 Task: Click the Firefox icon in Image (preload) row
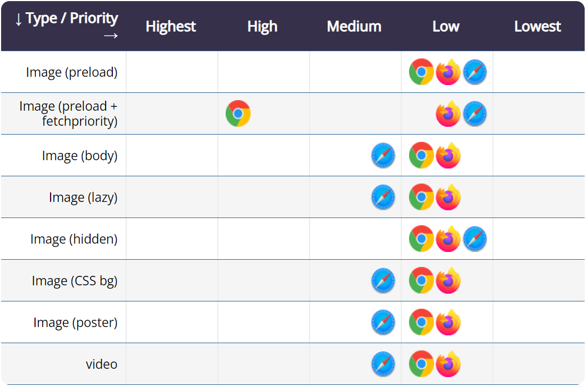448,72
